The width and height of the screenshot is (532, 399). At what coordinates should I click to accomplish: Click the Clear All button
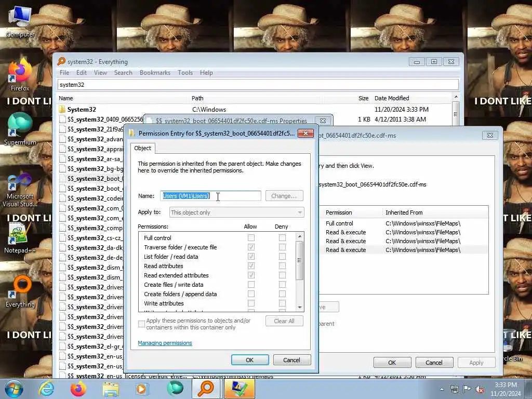coord(284,321)
